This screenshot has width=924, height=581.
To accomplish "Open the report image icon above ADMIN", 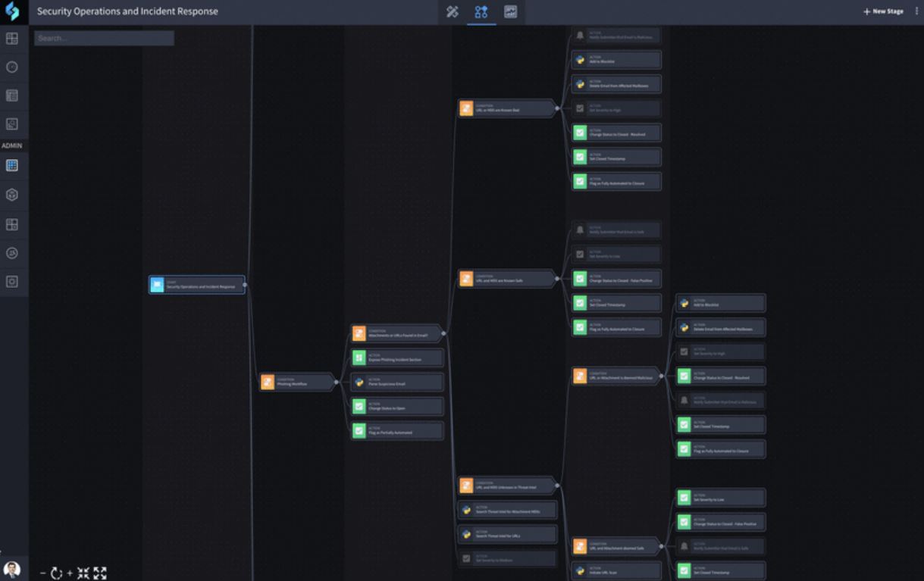I will tap(12, 124).
